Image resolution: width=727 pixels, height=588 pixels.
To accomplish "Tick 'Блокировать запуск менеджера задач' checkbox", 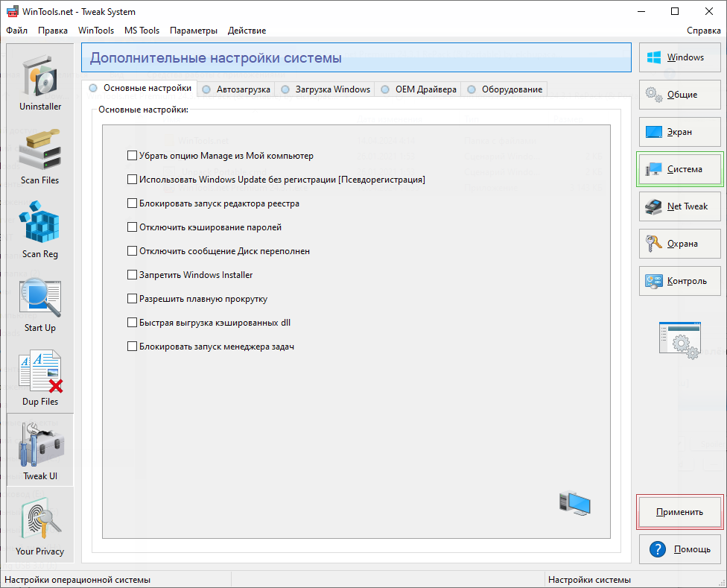I will (x=132, y=347).
